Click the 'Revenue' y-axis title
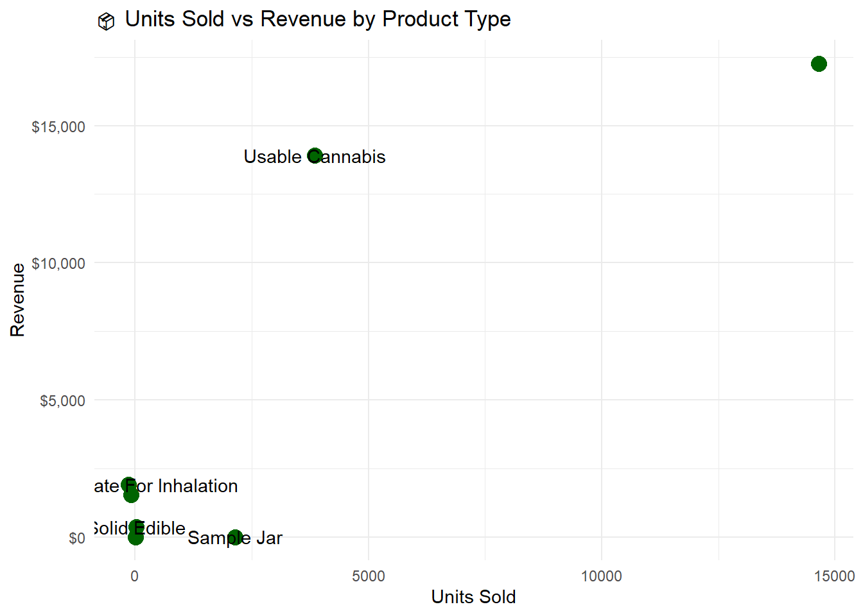863x616 pixels. [17, 300]
